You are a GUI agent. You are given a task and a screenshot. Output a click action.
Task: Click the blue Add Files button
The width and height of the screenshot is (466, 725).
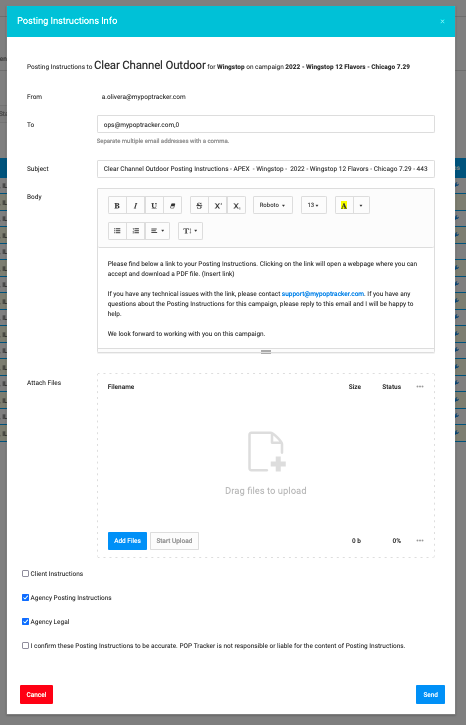coord(127,541)
